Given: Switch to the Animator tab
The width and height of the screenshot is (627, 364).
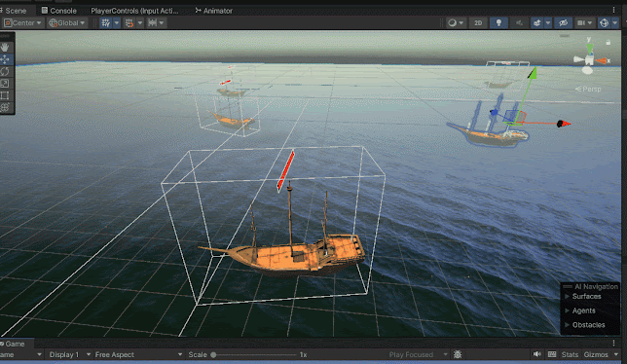Looking at the screenshot, I should 213,11.
